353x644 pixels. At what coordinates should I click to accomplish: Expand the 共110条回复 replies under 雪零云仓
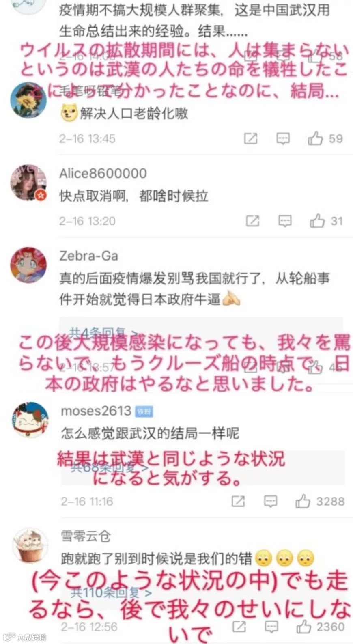112,593
